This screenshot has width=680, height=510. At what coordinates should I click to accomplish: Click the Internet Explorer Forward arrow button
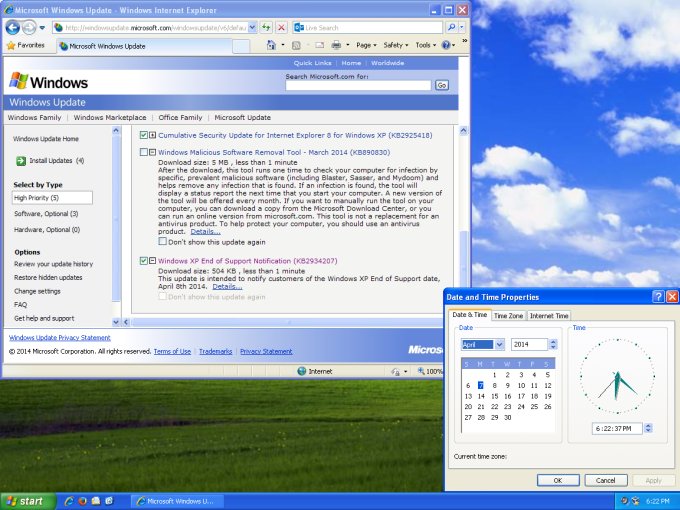29,28
